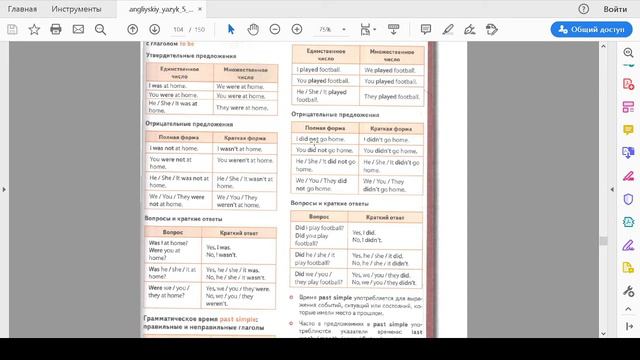Click the heading 'Утвердительные предложения'
640x360 pixels.
pyautogui.click(x=191, y=56)
